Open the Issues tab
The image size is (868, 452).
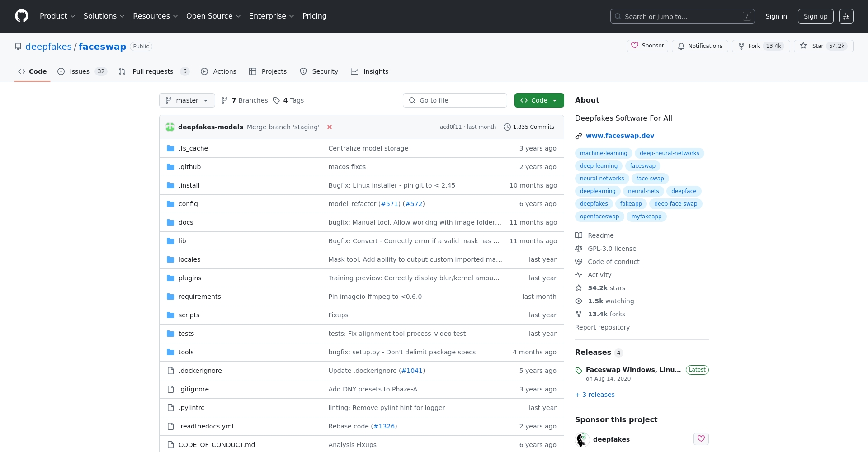[82, 71]
